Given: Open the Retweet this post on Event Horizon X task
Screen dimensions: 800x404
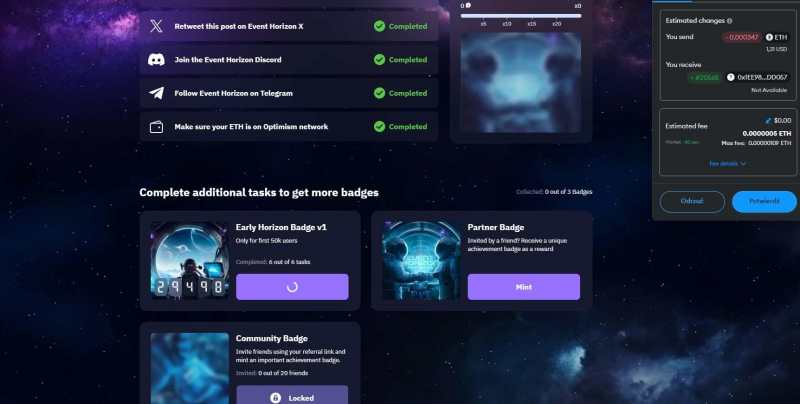Looking at the screenshot, I should click(289, 26).
